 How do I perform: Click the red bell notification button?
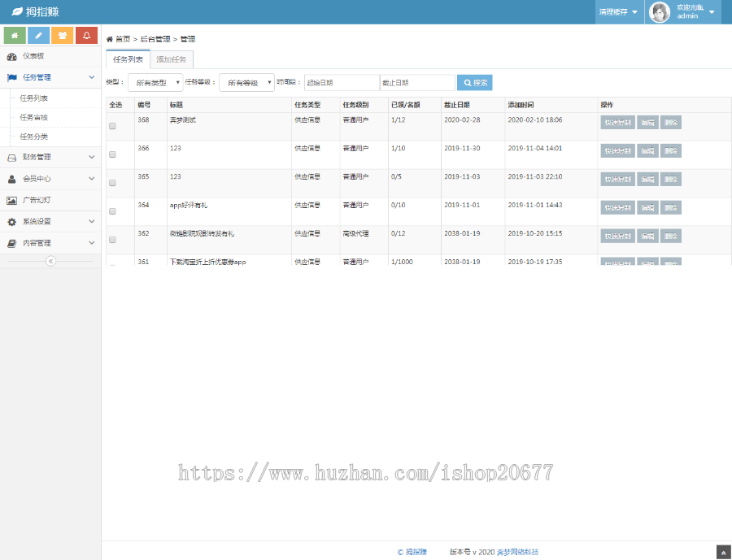[86, 36]
